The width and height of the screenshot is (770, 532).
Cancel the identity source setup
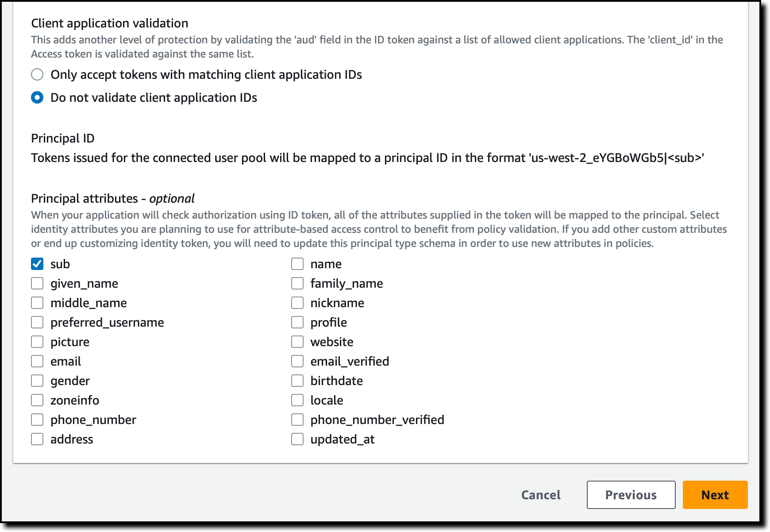[x=541, y=495]
